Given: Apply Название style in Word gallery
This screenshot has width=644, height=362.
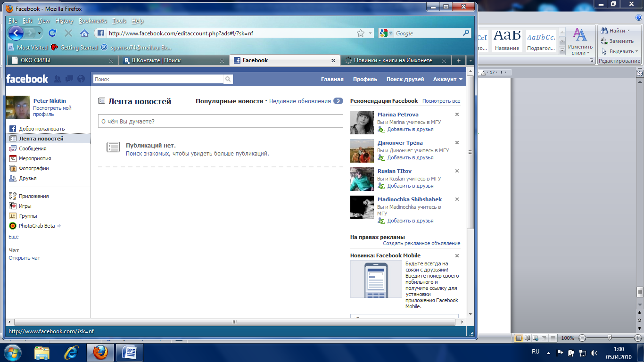Looking at the screenshot, I should [x=507, y=40].
